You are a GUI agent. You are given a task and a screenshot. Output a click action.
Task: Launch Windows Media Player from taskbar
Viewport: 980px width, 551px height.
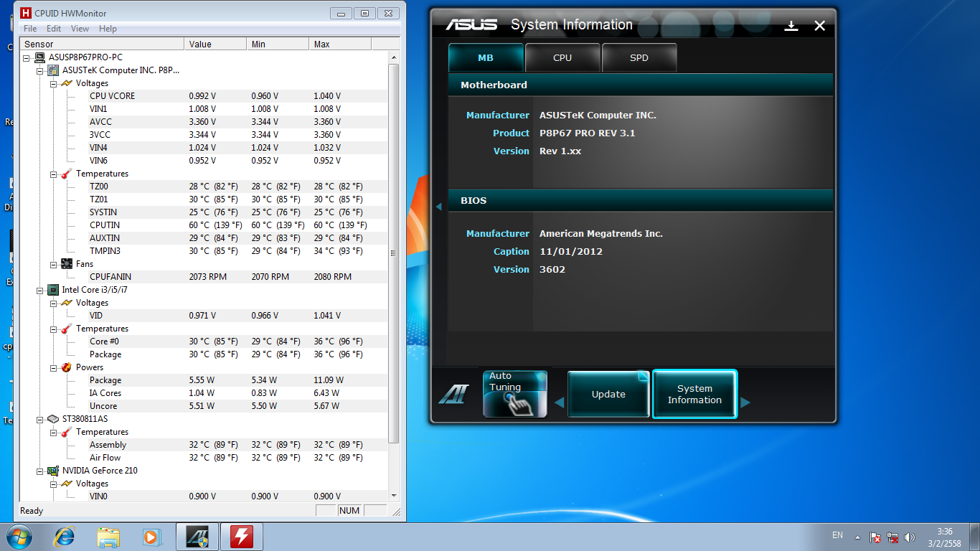[x=151, y=536]
